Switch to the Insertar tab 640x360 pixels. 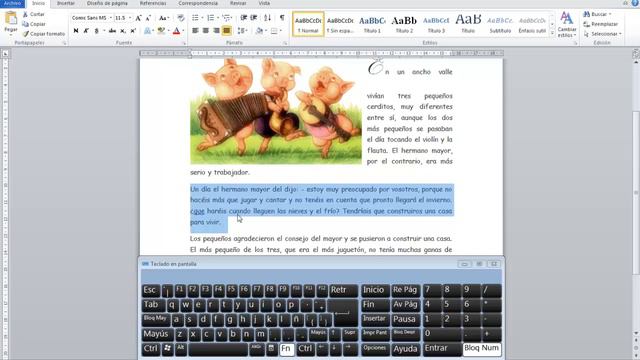(x=66, y=3)
